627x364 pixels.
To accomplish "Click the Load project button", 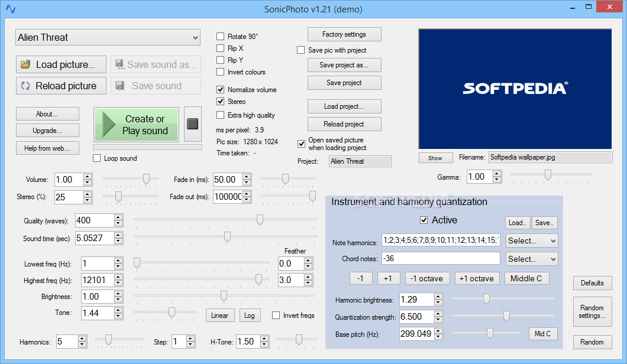I will coord(344,107).
